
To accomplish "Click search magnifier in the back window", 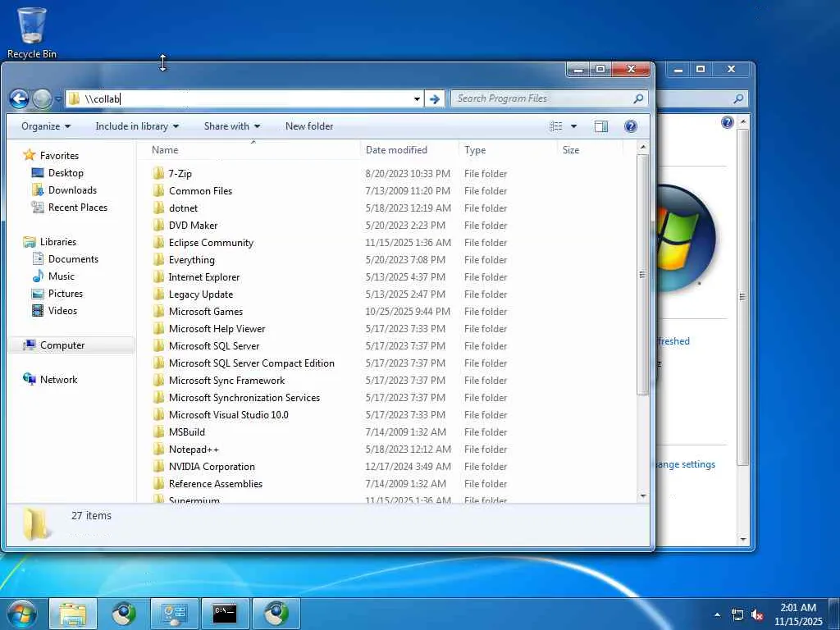I will coord(738,98).
